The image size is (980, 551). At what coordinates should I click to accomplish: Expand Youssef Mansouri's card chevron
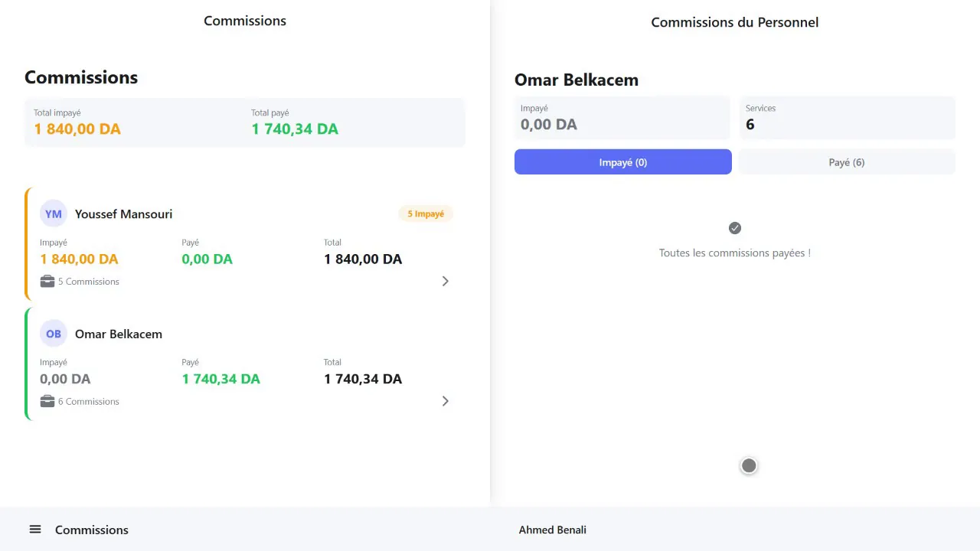point(446,282)
